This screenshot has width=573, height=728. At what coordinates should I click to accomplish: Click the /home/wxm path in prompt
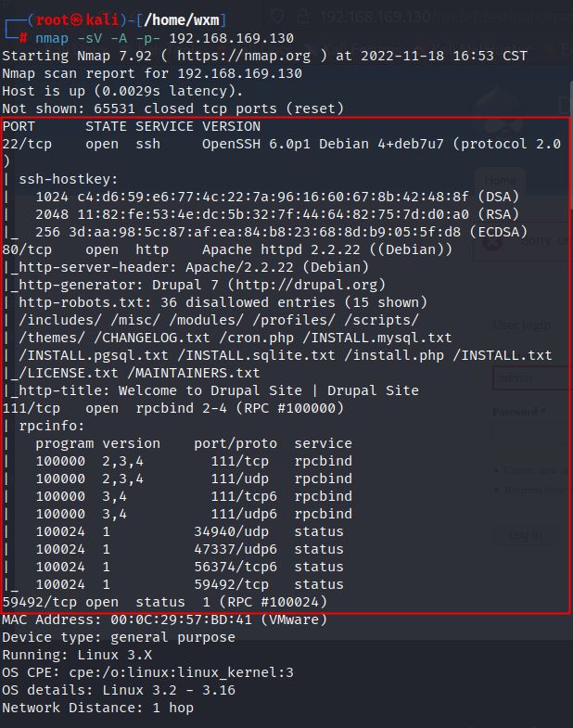(x=181, y=20)
